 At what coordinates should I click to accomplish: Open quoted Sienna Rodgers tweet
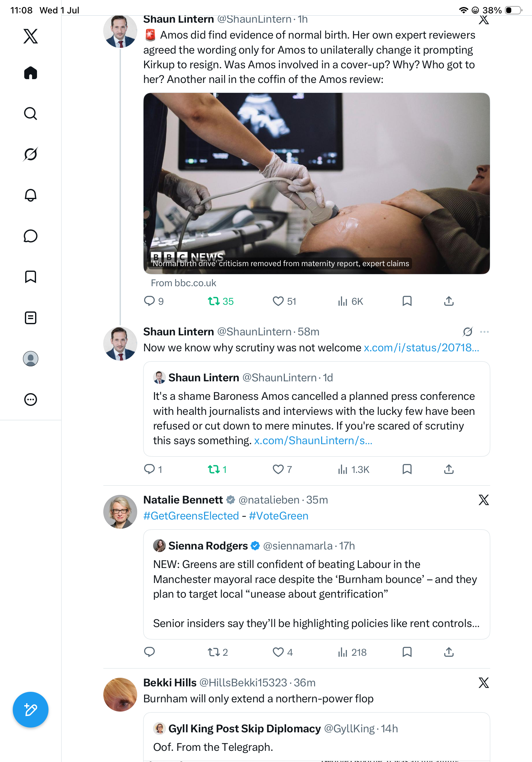316,585
